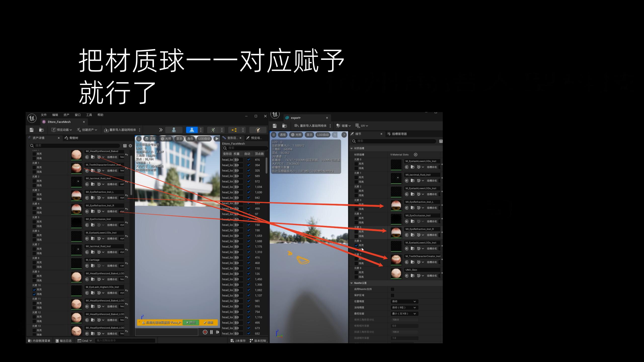Switch to slot manager tab in export window

[x=397, y=134]
